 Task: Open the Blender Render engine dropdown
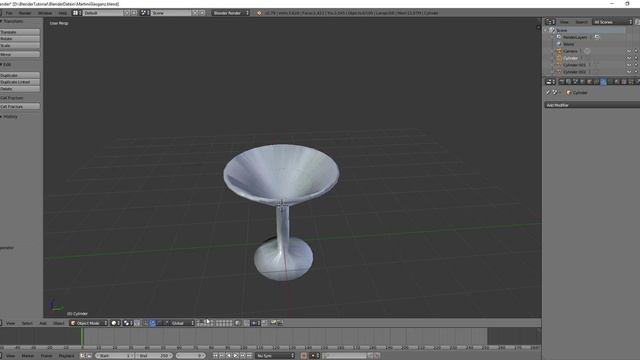coord(231,13)
